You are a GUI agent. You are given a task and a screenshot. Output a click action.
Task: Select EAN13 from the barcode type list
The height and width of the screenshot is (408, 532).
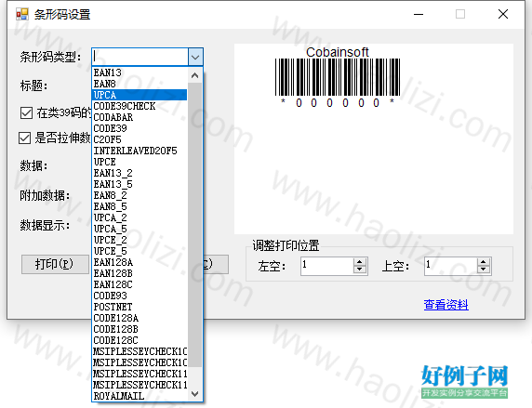(x=140, y=72)
